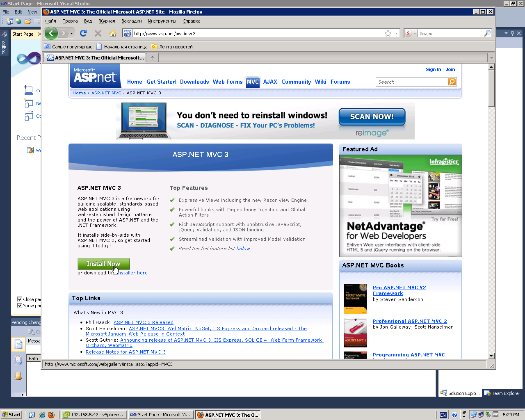Open the Downloads nav link

click(194, 82)
